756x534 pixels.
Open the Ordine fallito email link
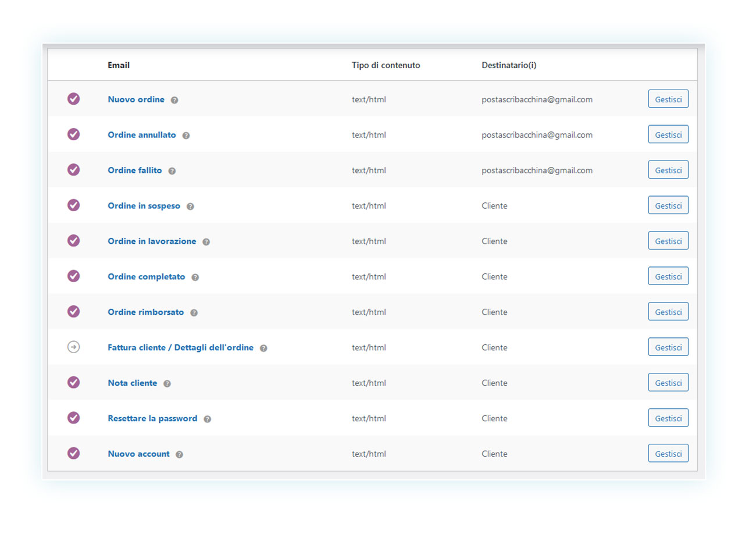tap(135, 170)
